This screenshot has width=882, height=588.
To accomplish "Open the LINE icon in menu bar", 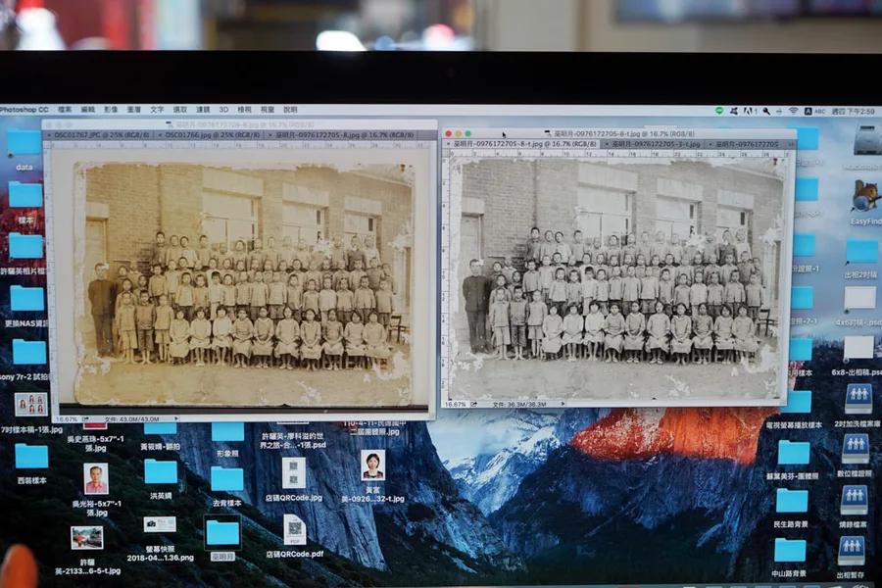I will pyautogui.click(x=719, y=111).
